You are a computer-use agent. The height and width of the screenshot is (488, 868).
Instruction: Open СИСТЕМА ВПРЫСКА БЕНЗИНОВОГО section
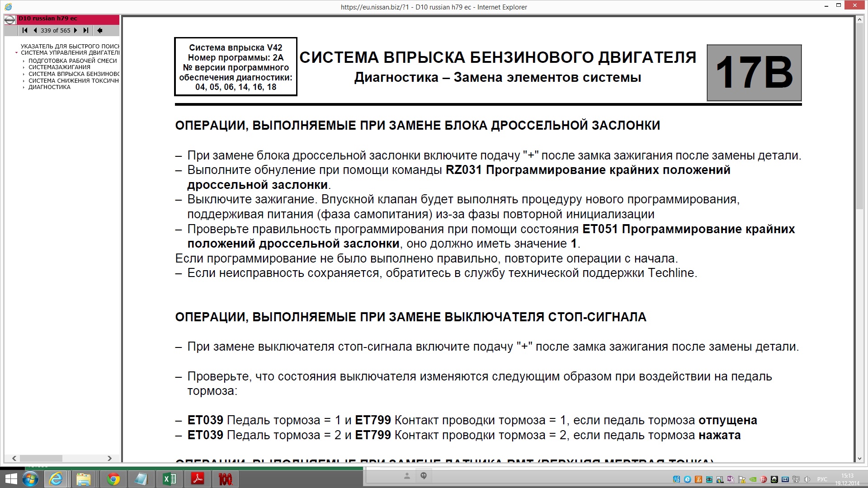74,74
